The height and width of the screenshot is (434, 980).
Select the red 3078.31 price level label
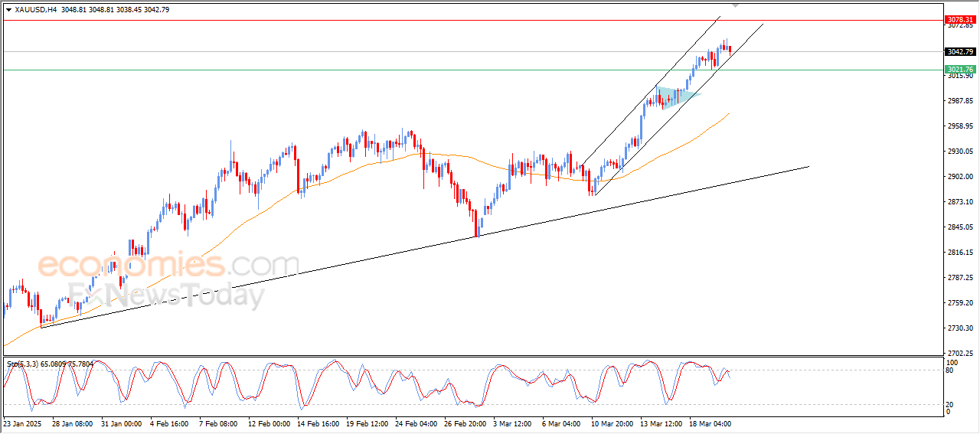(959, 19)
